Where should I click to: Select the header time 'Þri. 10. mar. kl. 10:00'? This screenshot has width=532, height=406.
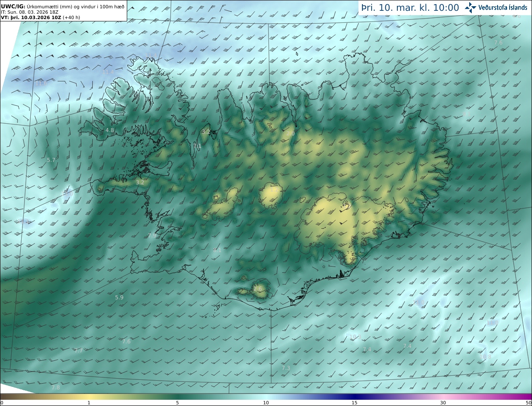coord(410,8)
